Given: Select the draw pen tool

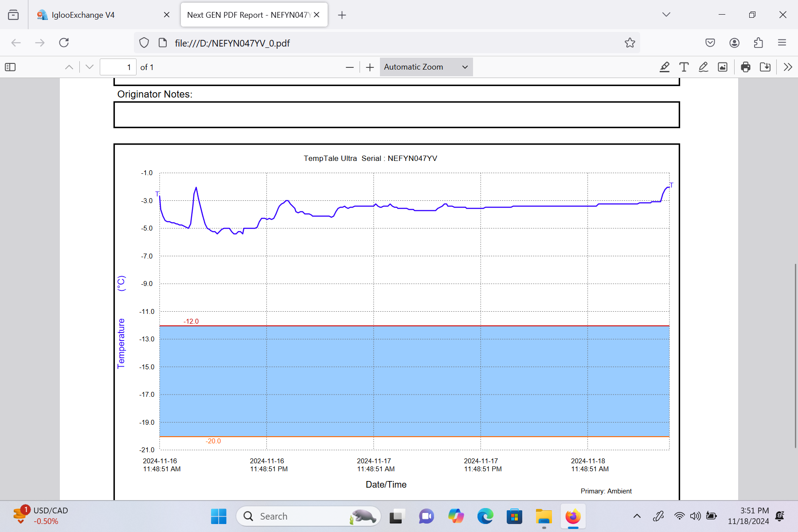Looking at the screenshot, I should click(x=703, y=67).
